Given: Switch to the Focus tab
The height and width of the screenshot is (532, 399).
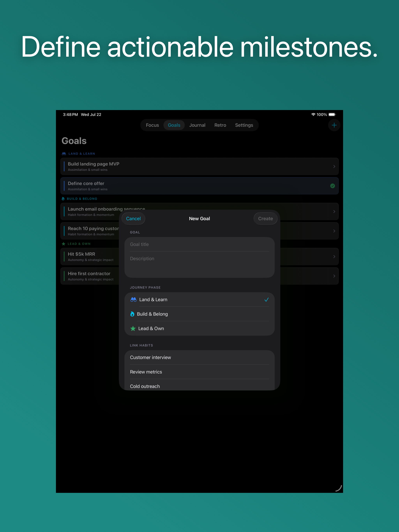Looking at the screenshot, I should [x=152, y=125].
